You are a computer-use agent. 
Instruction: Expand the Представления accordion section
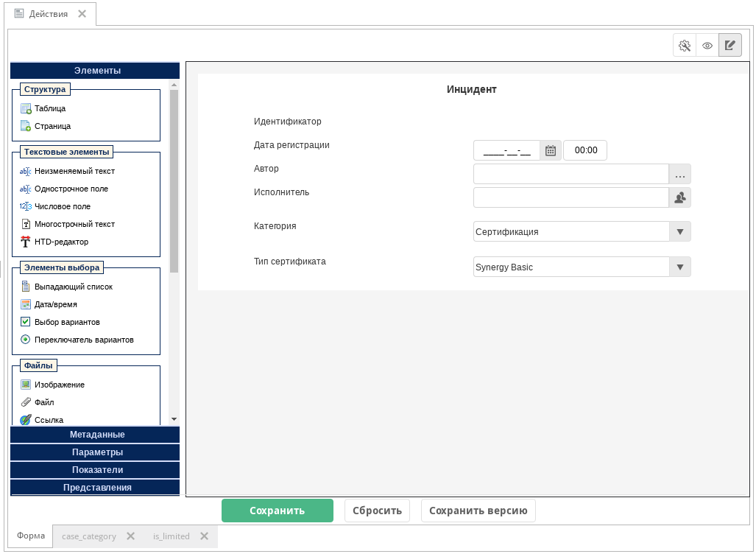click(x=95, y=488)
